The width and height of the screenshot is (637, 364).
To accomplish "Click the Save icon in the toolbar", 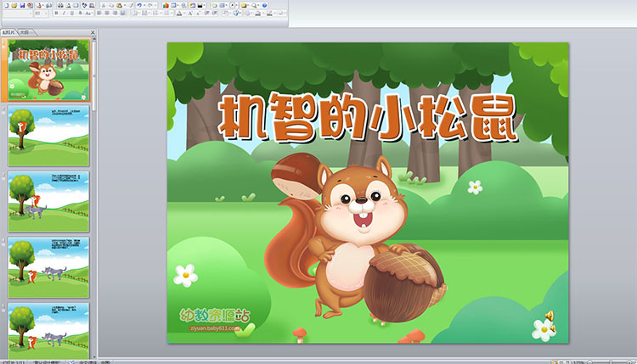I will click(21, 4).
